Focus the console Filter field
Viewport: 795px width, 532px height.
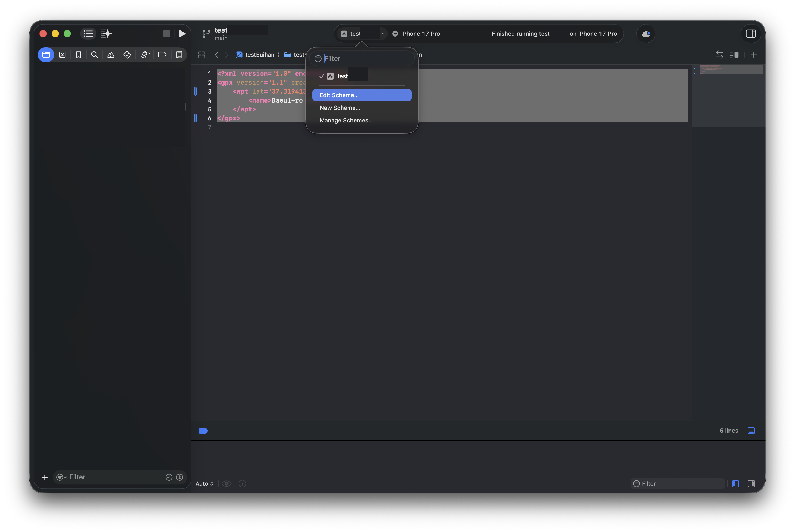[677, 483]
